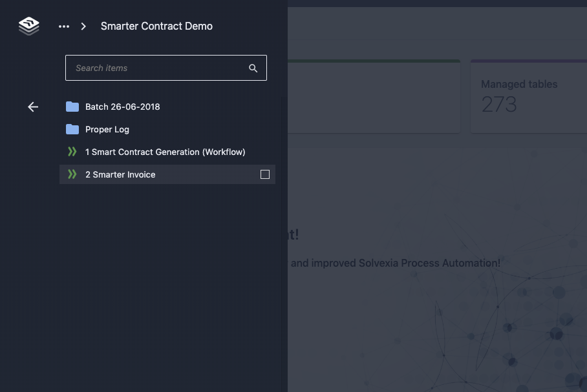Open the Proper Log folder label

pos(107,129)
